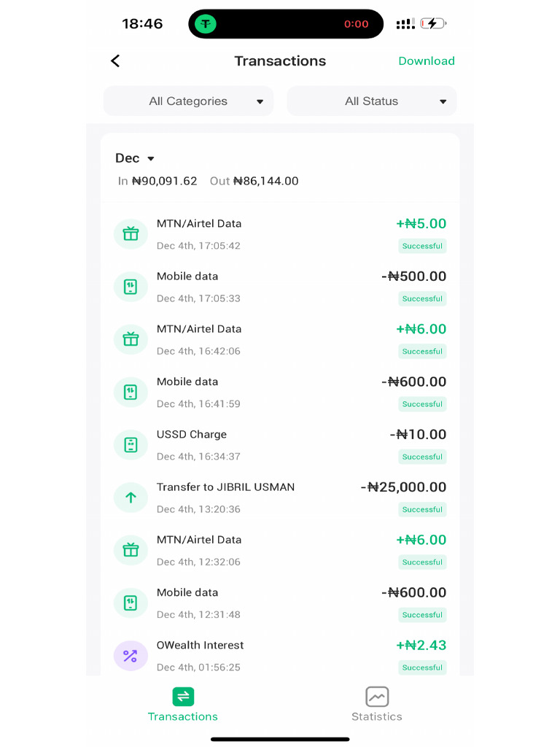Tap the USSD Charge icon
The width and height of the screenshot is (560, 747).
(131, 445)
